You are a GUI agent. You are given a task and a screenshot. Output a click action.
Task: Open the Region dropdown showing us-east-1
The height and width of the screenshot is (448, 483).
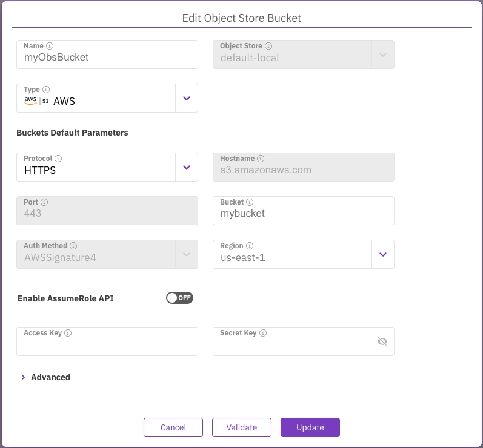click(382, 254)
